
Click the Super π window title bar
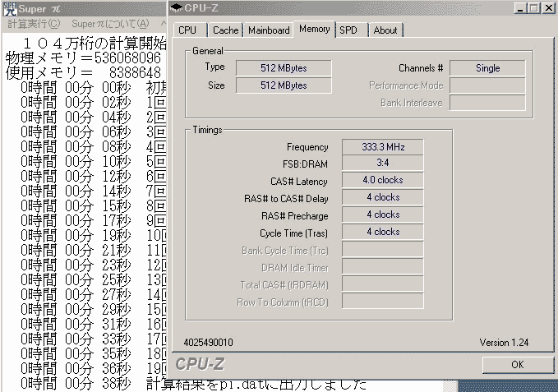click(85, 8)
